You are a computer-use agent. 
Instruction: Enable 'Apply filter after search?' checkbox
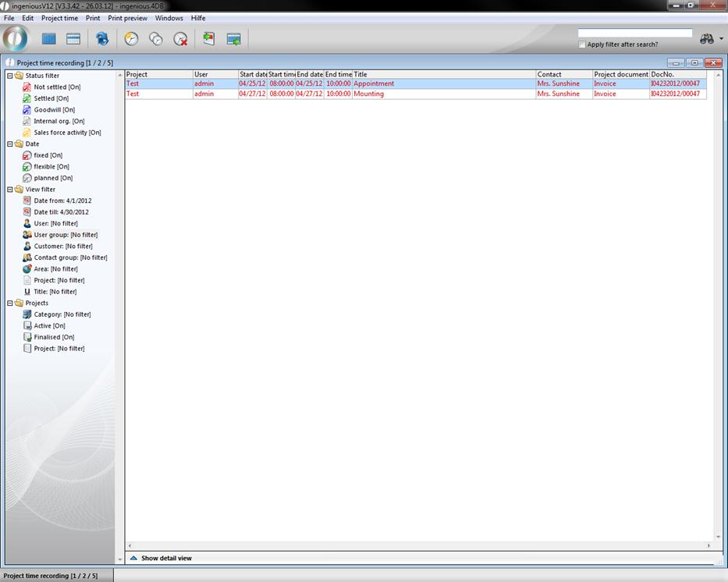(582, 44)
